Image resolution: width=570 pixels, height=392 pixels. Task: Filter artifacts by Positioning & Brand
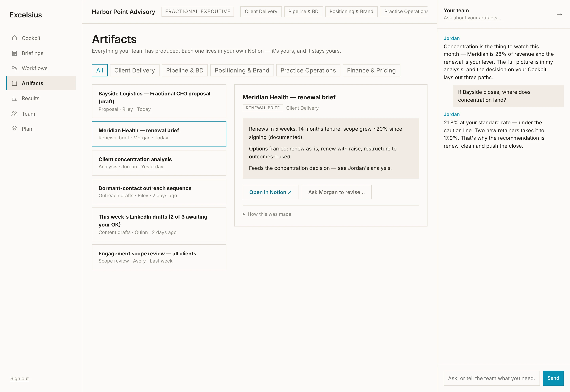242,70
